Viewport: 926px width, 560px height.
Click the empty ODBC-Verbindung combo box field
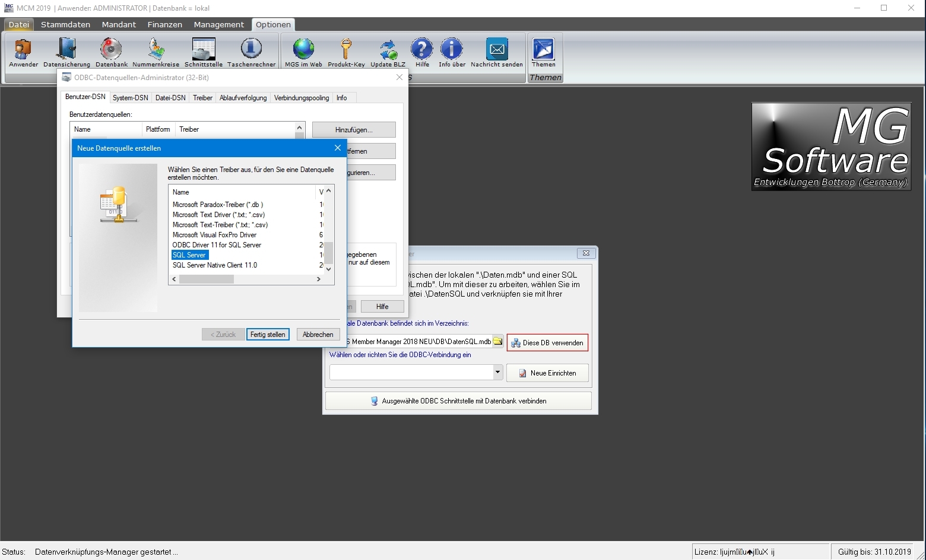point(411,373)
